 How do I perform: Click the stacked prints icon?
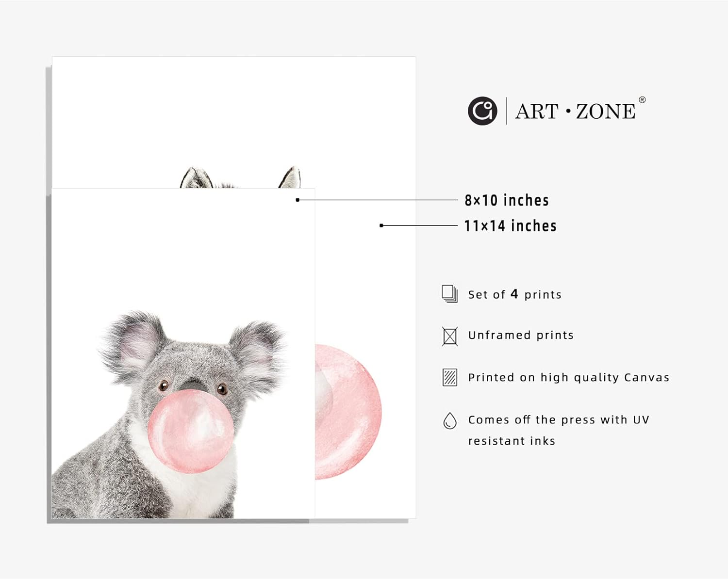pos(450,294)
